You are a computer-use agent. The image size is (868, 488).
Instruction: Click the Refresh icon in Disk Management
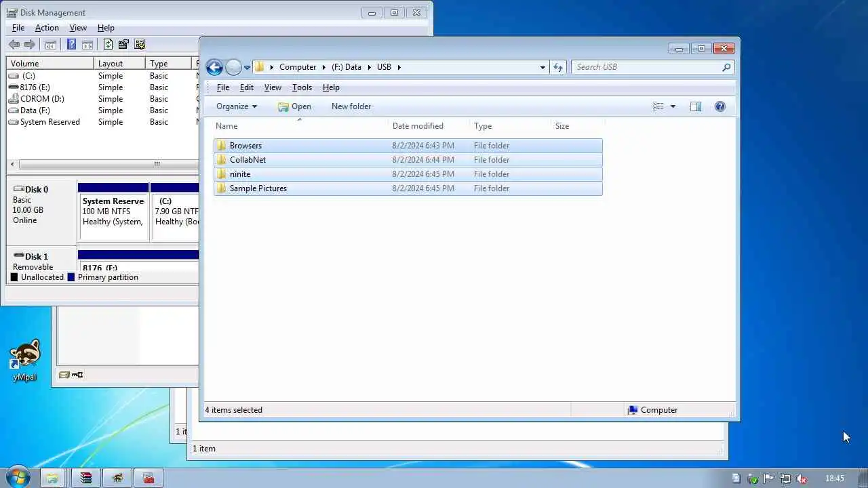coord(108,45)
